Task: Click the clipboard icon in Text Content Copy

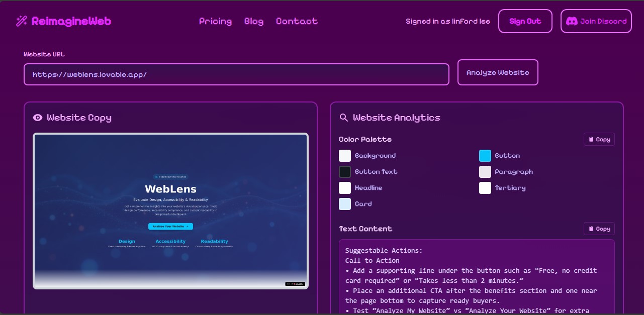Action: tap(591, 229)
